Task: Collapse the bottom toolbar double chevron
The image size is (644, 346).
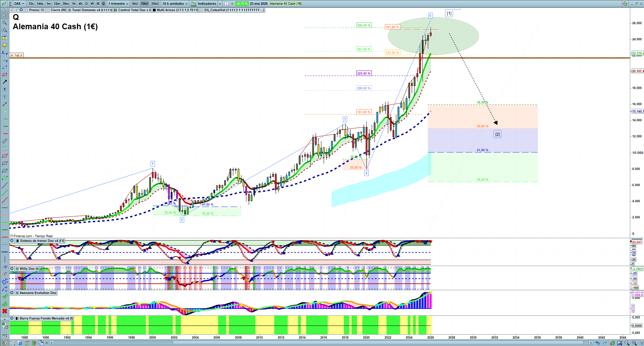Action: [x=47, y=343]
